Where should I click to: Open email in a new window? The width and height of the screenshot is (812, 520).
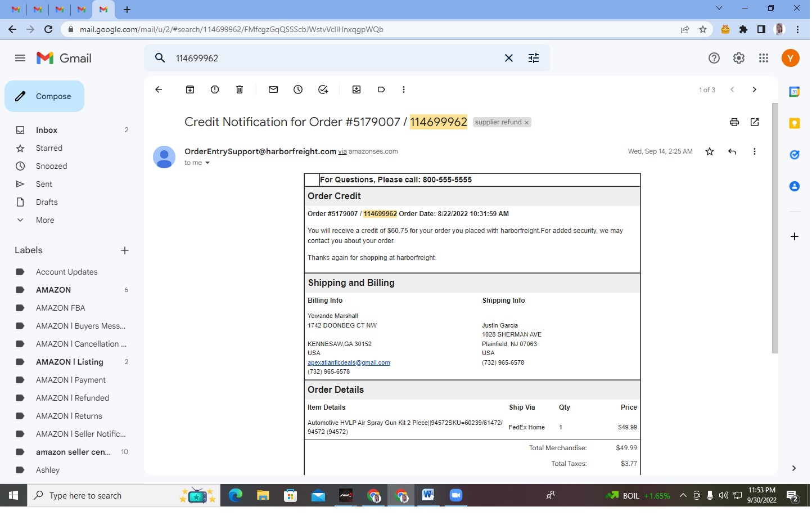[755, 122]
